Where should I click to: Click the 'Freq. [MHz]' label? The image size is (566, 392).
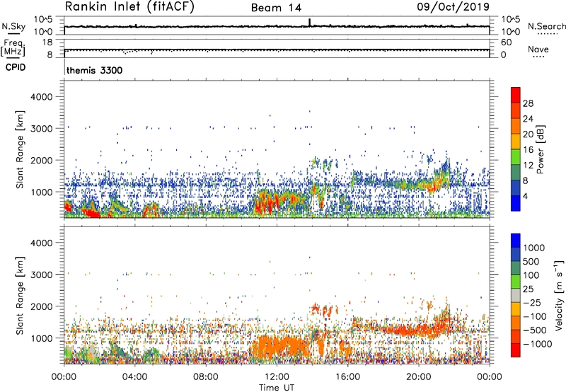point(13,47)
